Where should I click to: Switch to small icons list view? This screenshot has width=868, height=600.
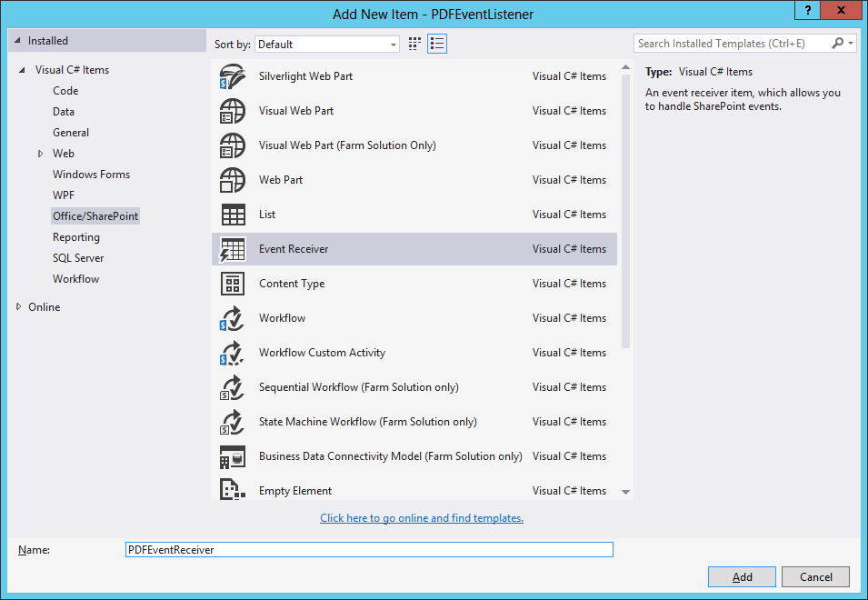[x=437, y=44]
